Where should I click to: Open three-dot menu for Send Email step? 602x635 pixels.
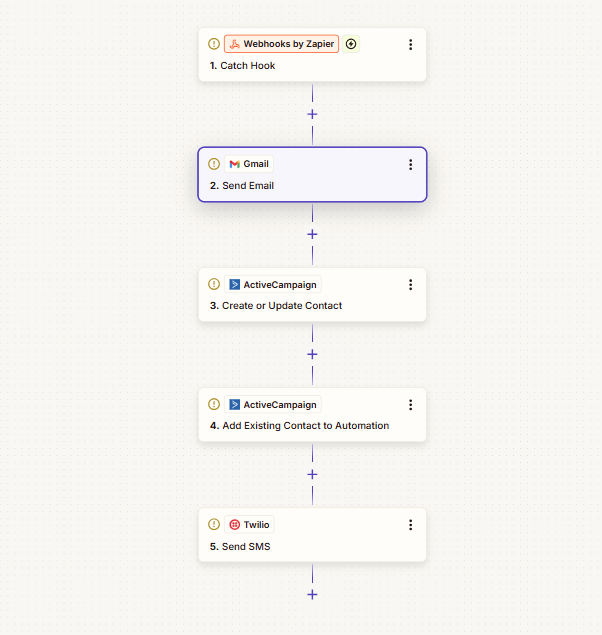[410, 165]
